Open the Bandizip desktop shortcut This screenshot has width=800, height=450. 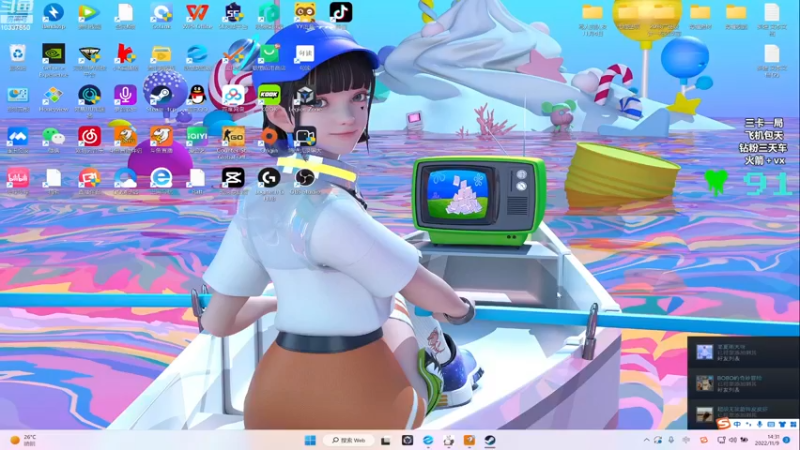(x=54, y=15)
